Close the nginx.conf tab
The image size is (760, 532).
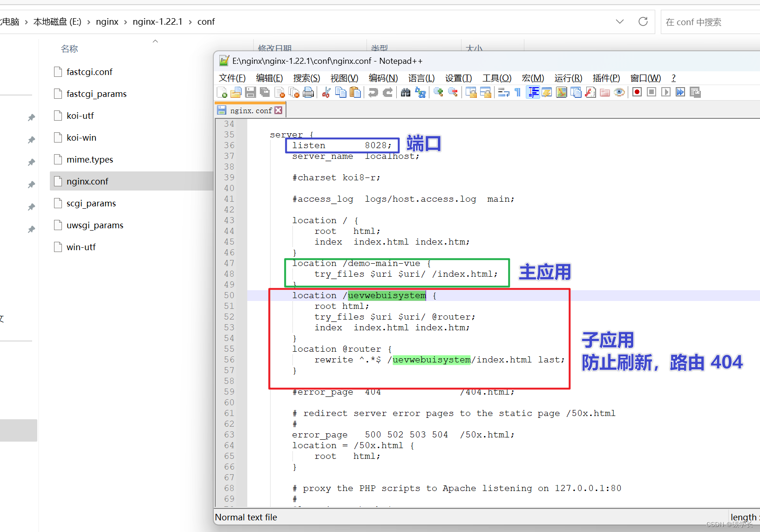click(x=278, y=110)
